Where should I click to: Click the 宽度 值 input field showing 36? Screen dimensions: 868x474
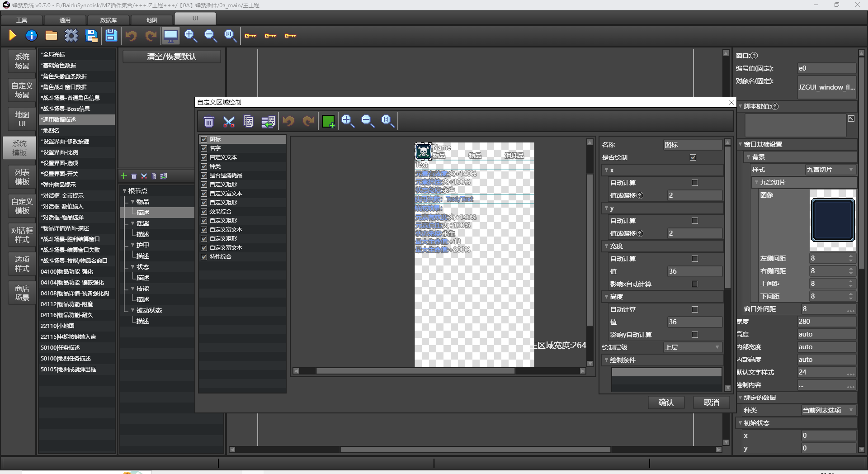tap(694, 271)
